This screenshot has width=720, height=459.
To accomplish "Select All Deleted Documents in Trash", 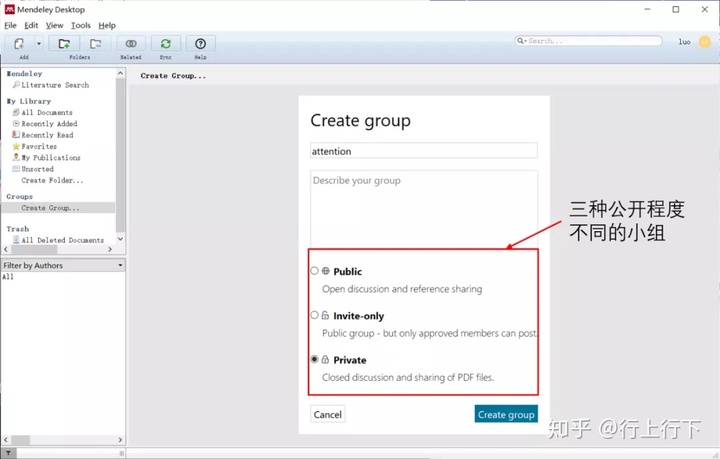I will [x=62, y=240].
